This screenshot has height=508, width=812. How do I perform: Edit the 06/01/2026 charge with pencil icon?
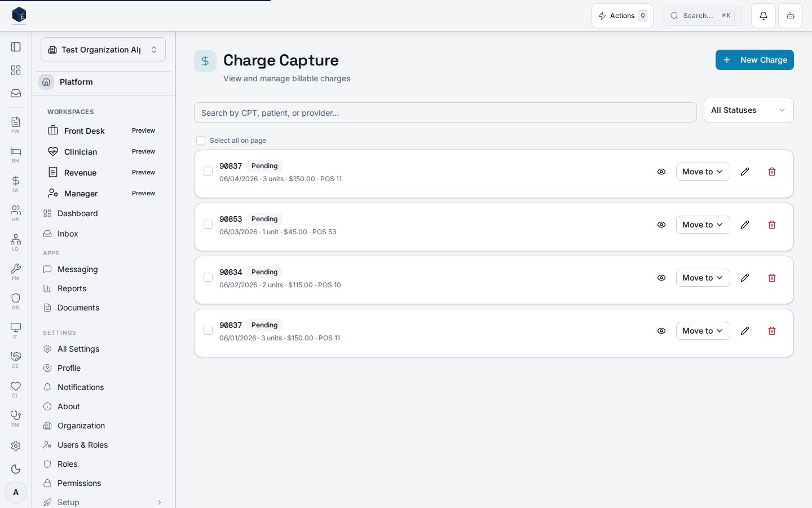(x=745, y=331)
